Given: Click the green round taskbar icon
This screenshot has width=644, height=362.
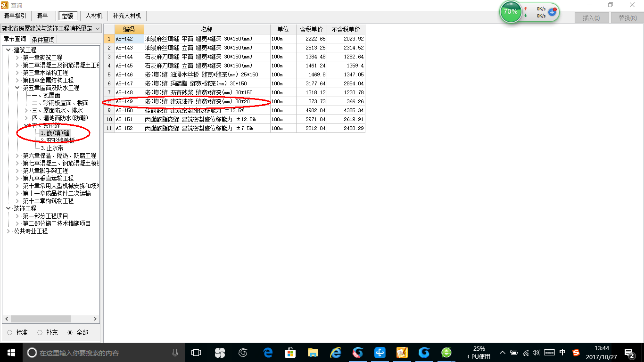Looking at the screenshot, I should (446, 353).
